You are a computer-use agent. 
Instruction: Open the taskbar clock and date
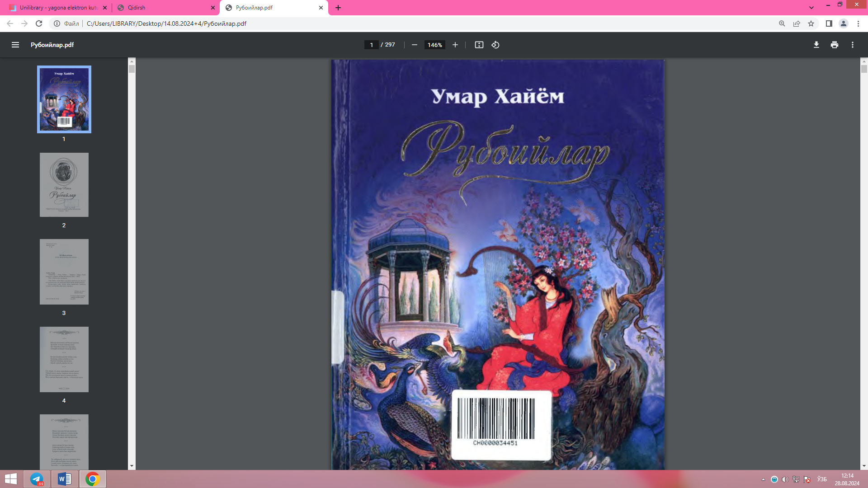pos(847,479)
